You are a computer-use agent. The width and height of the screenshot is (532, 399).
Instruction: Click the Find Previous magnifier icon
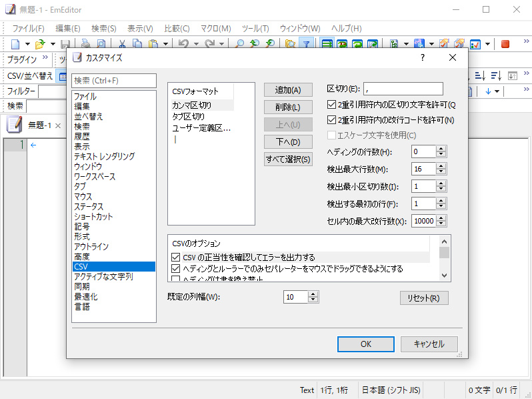click(255, 44)
